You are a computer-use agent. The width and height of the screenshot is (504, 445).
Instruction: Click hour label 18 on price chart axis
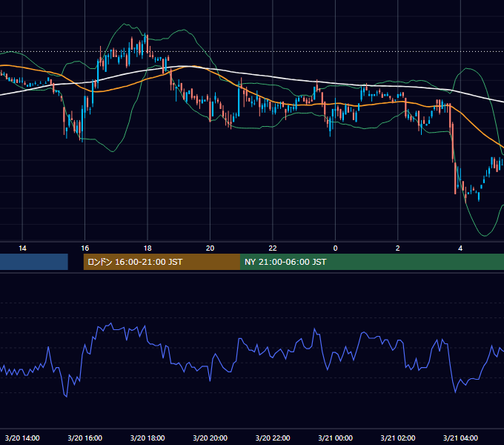coord(147,248)
